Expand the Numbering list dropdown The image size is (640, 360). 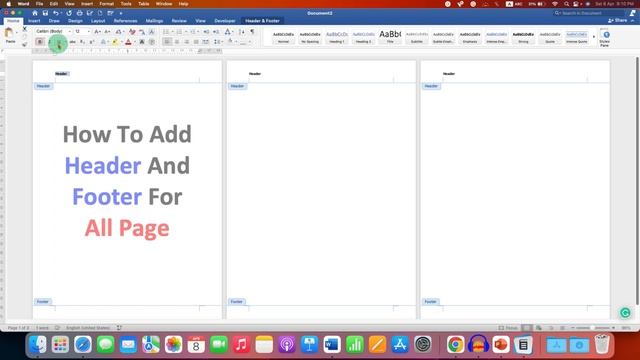click(186, 31)
